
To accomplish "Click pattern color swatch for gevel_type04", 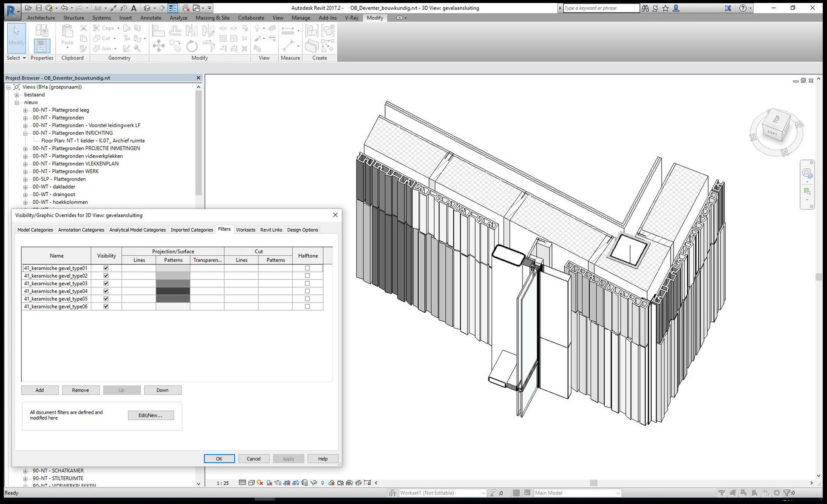I will 173,291.
